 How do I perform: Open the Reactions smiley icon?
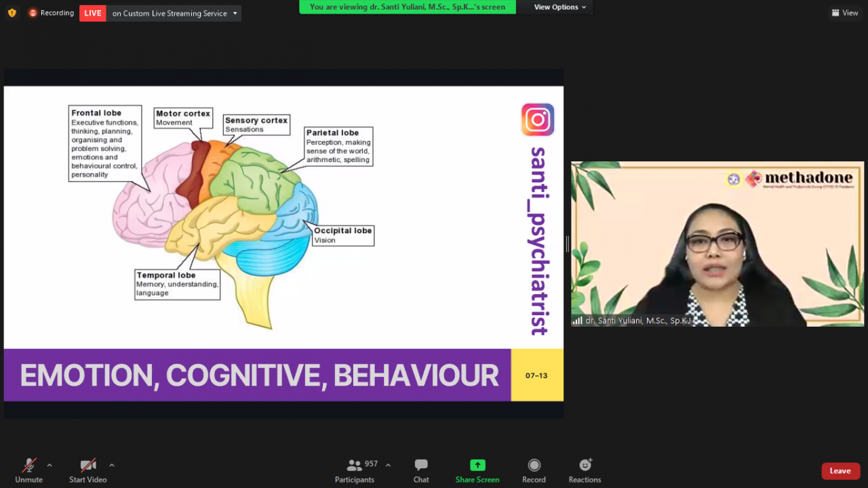click(585, 466)
